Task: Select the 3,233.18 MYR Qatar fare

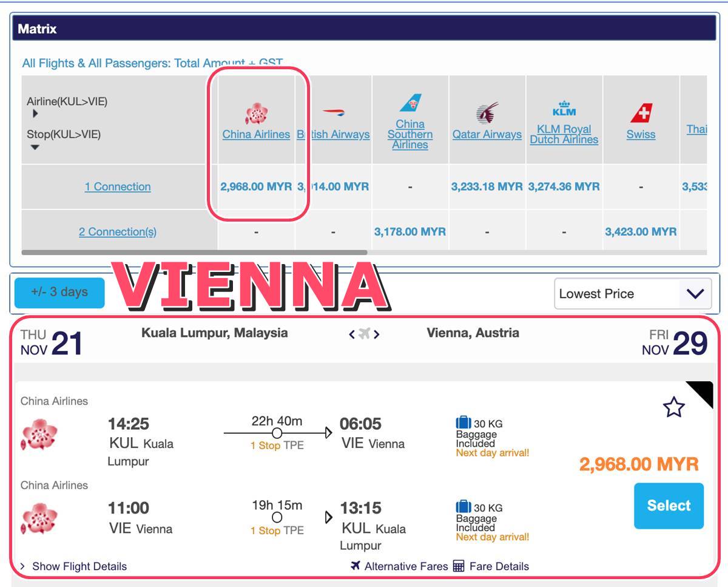Action: (487, 186)
